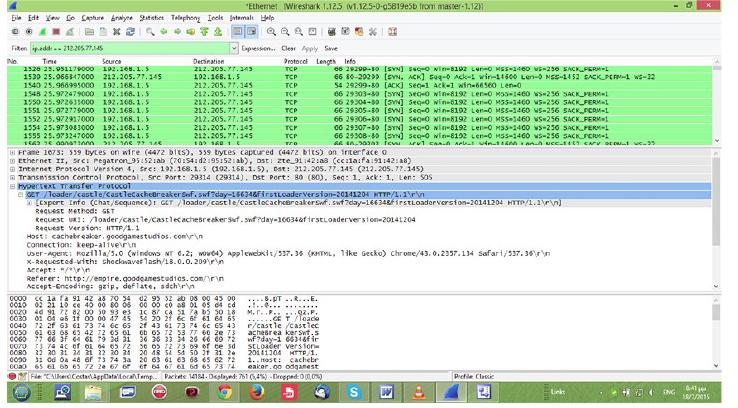Click Profile: Classic in status bar
Screen dimensions: 738x408
[x=474, y=376]
